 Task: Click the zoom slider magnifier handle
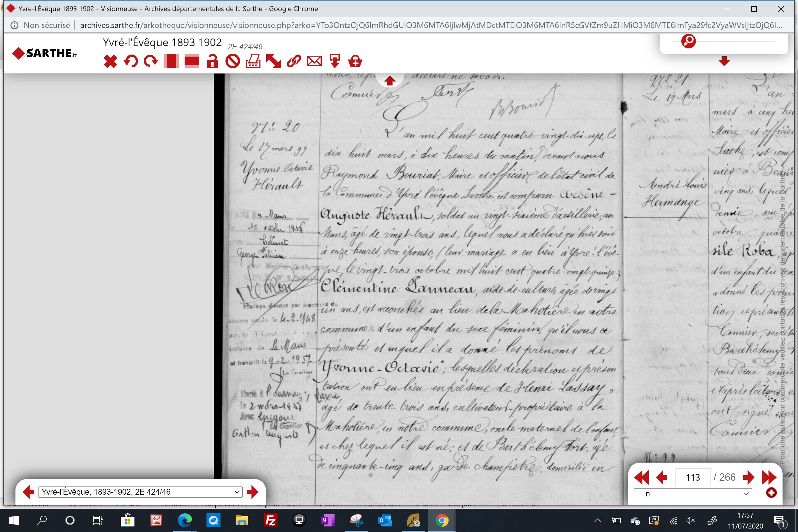[x=689, y=41]
